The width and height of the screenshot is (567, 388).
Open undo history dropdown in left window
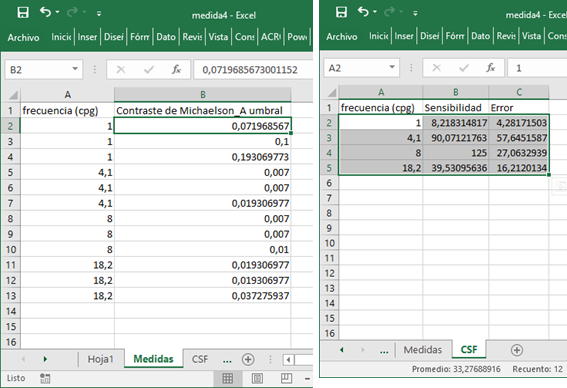click(57, 12)
